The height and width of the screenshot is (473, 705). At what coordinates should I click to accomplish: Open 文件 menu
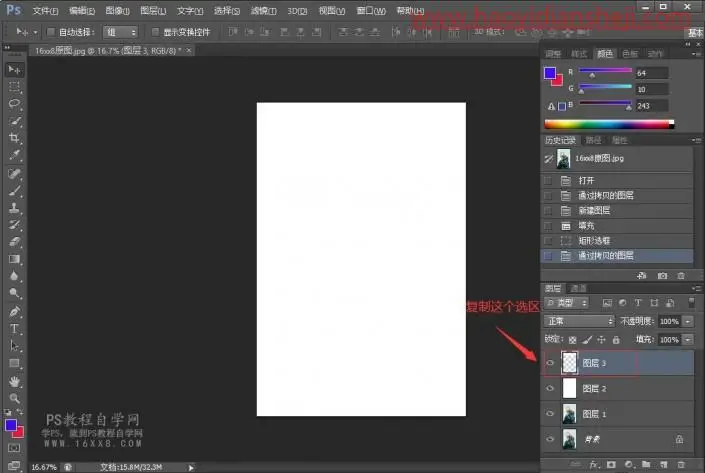point(45,11)
